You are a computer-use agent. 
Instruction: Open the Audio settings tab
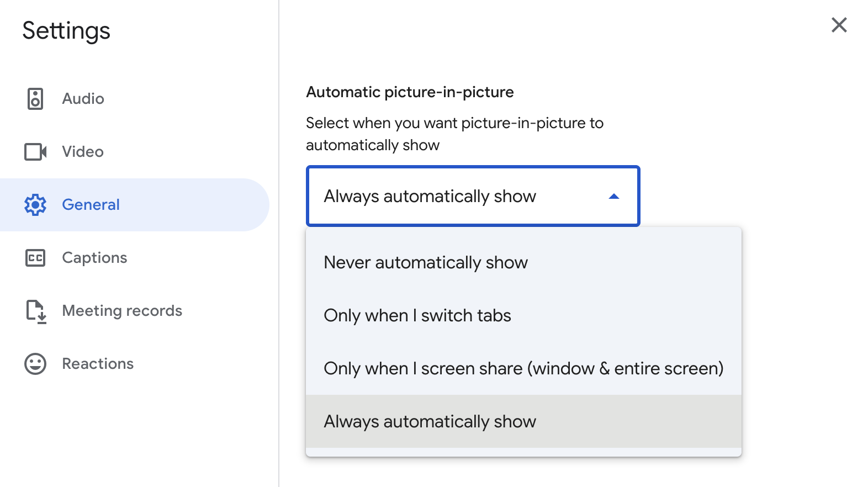[83, 99]
